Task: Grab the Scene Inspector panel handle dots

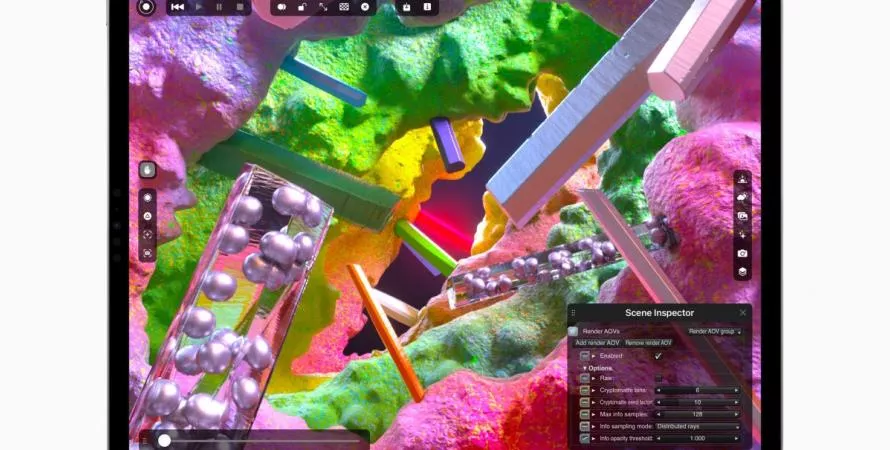Action: point(573,313)
